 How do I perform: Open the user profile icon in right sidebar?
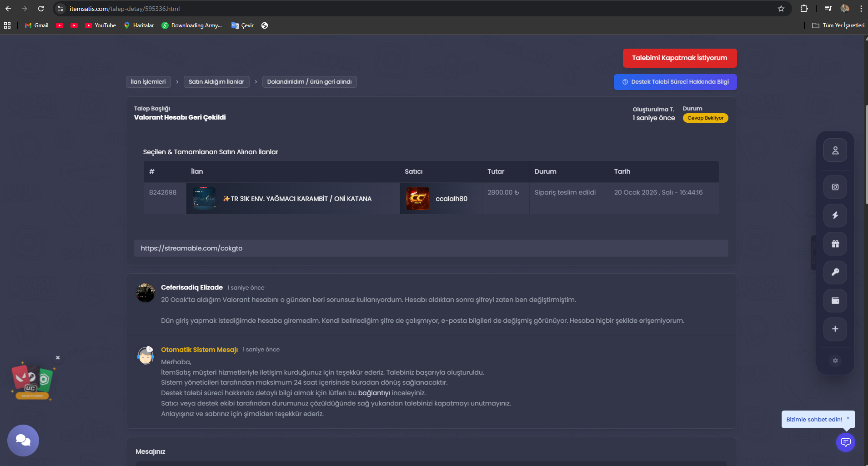tap(835, 150)
